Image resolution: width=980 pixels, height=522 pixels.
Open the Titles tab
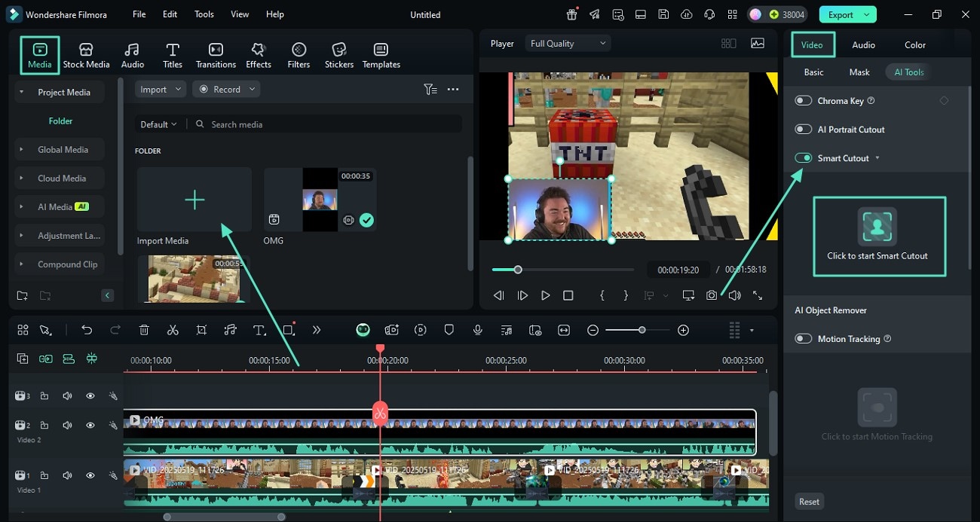173,55
